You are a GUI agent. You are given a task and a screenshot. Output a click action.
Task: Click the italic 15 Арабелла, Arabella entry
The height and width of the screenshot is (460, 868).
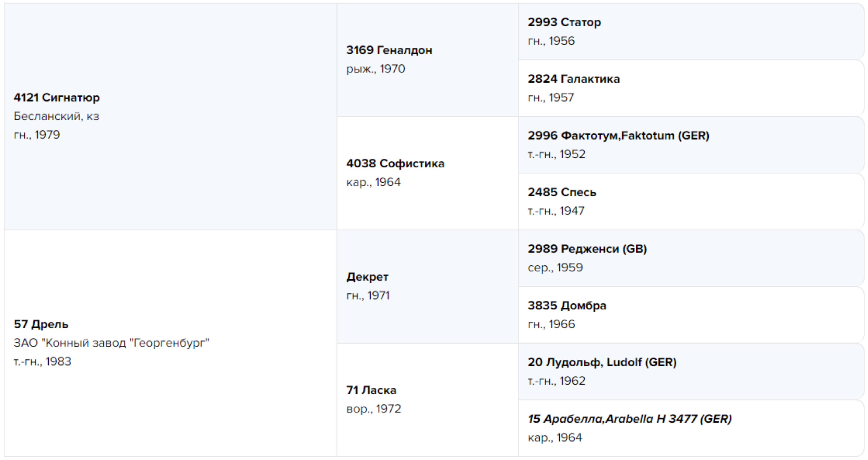[x=629, y=419]
